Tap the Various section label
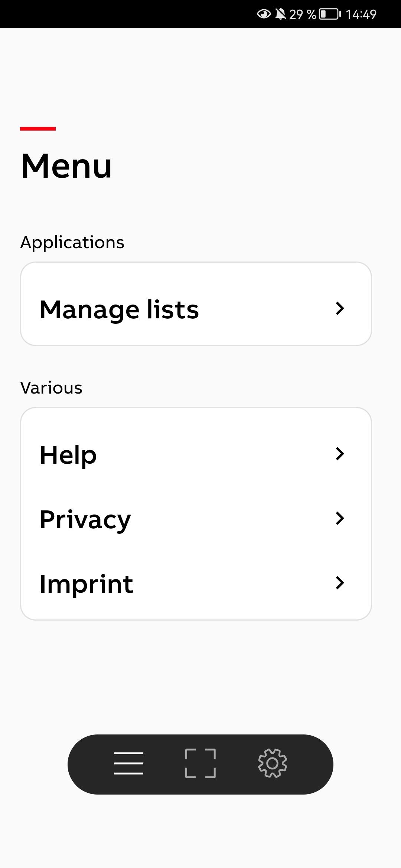Image resolution: width=401 pixels, height=868 pixels. 51,388
